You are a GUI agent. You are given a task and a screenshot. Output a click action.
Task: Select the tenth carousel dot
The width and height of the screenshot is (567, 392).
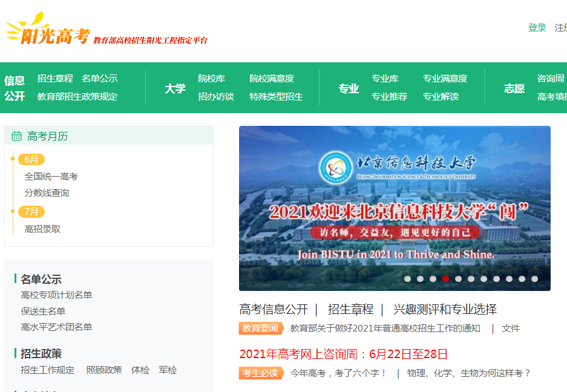coord(522,279)
